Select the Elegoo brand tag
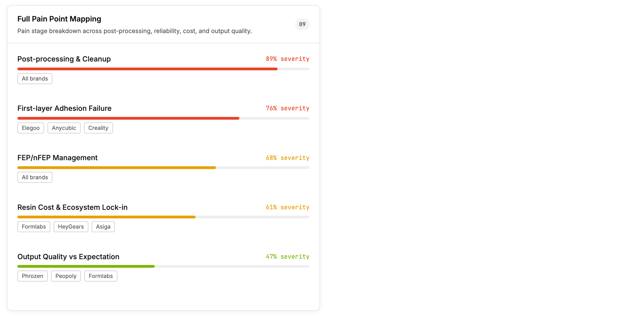 pyautogui.click(x=31, y=128)
